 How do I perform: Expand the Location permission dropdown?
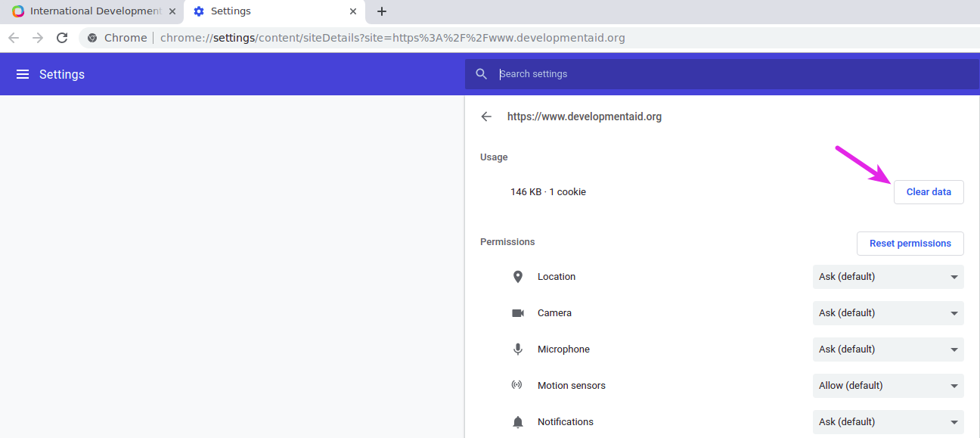tap(888, 277)
